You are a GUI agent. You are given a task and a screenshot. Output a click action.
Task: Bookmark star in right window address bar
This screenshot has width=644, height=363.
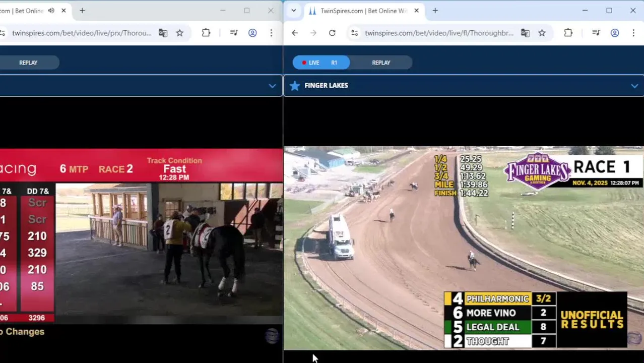click(x=542, y=33)
